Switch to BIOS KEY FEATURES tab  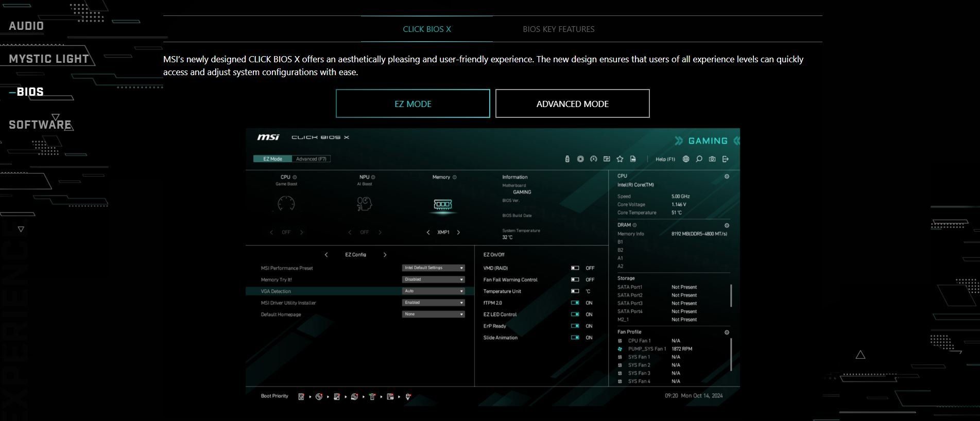[559, 29]
